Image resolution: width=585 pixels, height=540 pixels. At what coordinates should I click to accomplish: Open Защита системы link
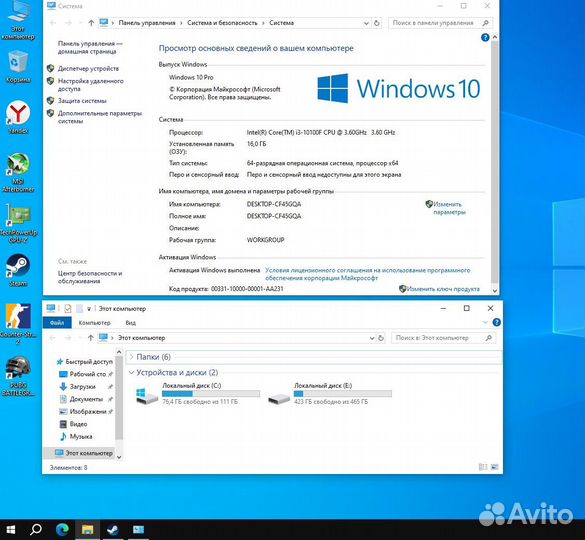(x=82, y=101)
